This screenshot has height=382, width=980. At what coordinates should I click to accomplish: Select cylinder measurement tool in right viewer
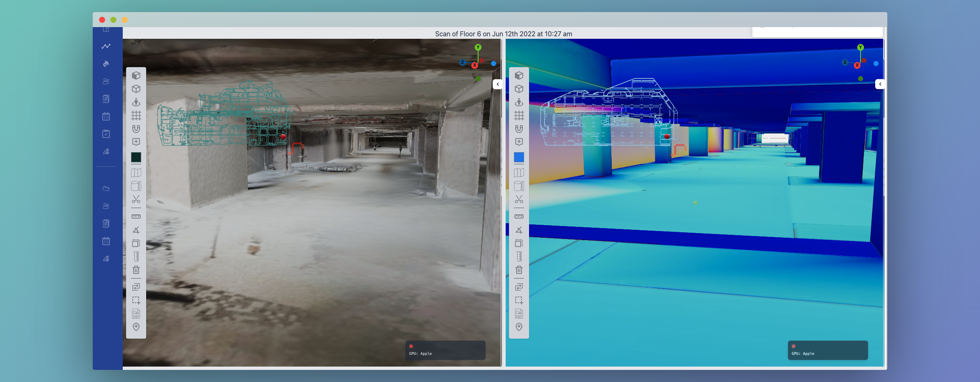coord(519,186)
